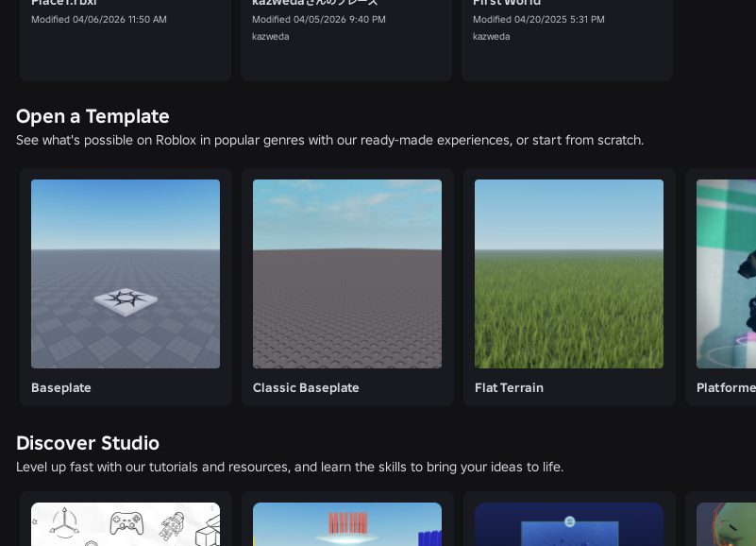This screenshot has width=756, height=546.
Task: Open the tutorial with red pillars thumbnail
Action: point(347,525)
